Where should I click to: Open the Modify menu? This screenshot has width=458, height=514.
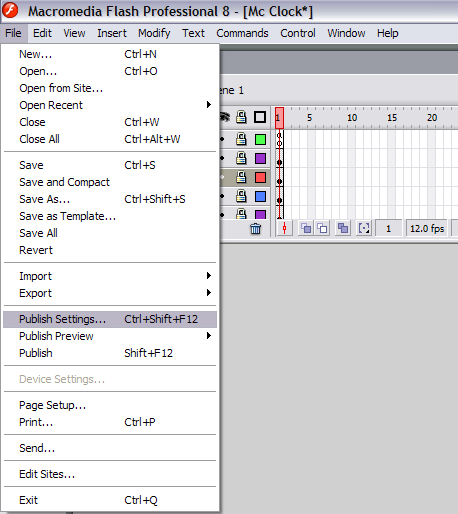coord(154,33)
